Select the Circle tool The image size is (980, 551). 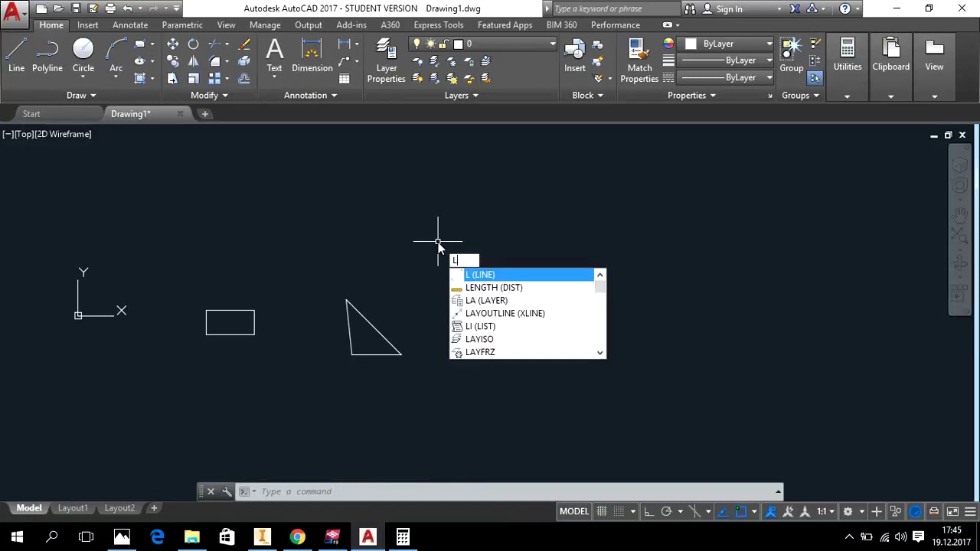83,57
